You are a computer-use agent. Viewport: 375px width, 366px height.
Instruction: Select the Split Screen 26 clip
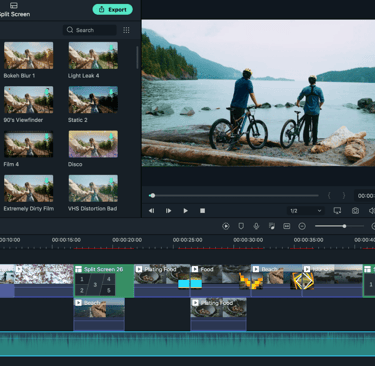click(104, 281)
